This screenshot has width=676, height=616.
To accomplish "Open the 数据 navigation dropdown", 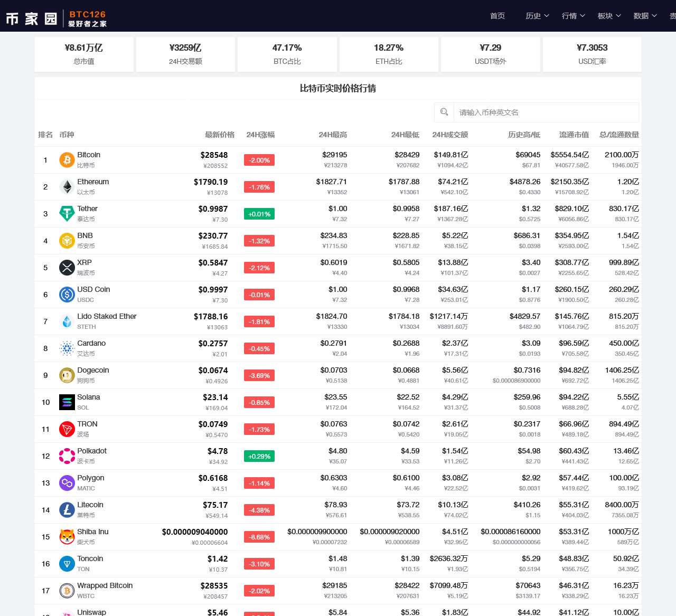I will point(645,16).
